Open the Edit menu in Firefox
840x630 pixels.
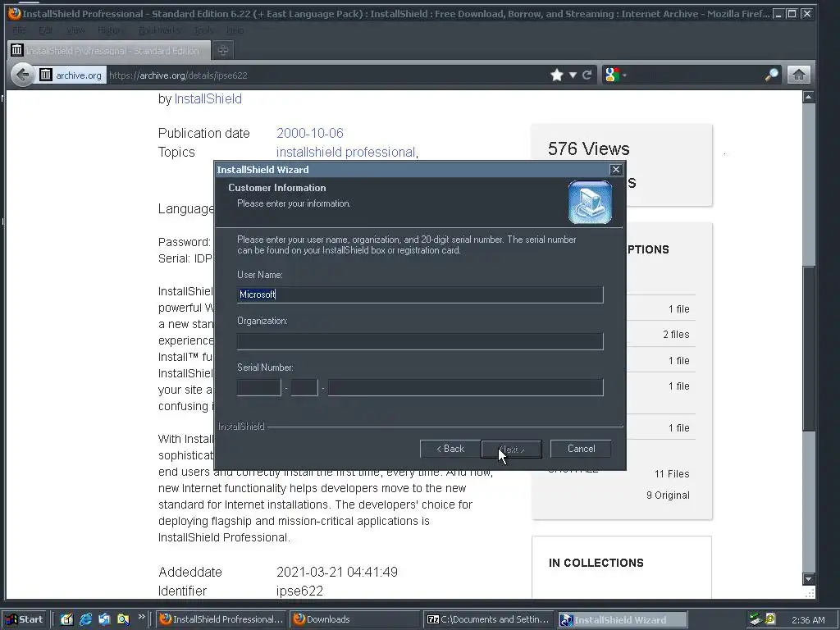tap(46, 30)
